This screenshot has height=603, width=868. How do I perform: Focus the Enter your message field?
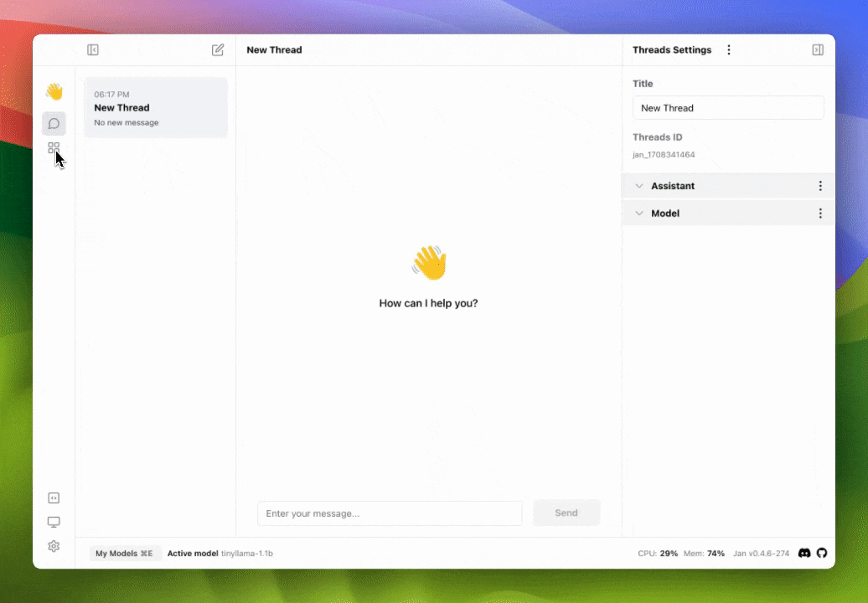[390, 513]
